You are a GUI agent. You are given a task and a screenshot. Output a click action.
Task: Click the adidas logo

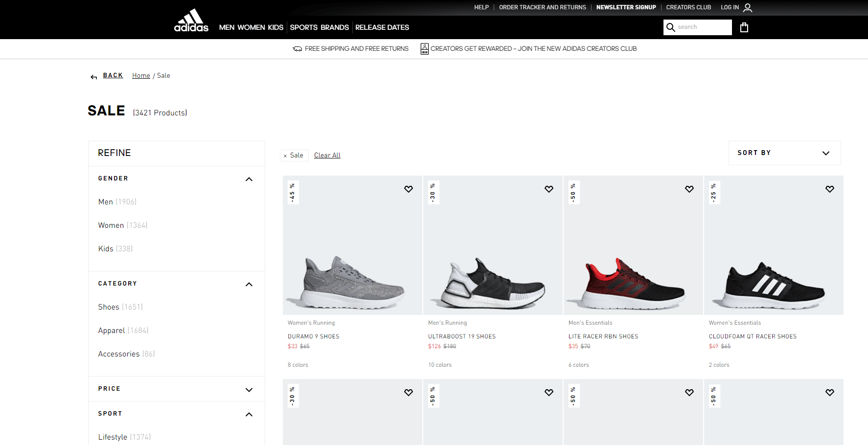point(191,20)
